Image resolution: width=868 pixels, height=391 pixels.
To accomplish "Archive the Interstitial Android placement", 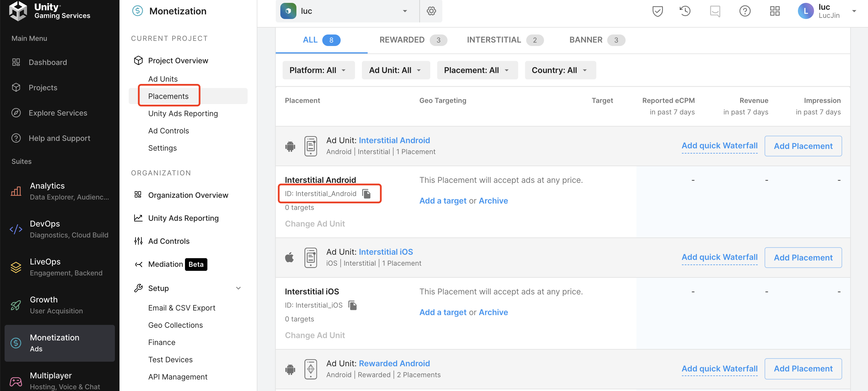I will 493,200.
